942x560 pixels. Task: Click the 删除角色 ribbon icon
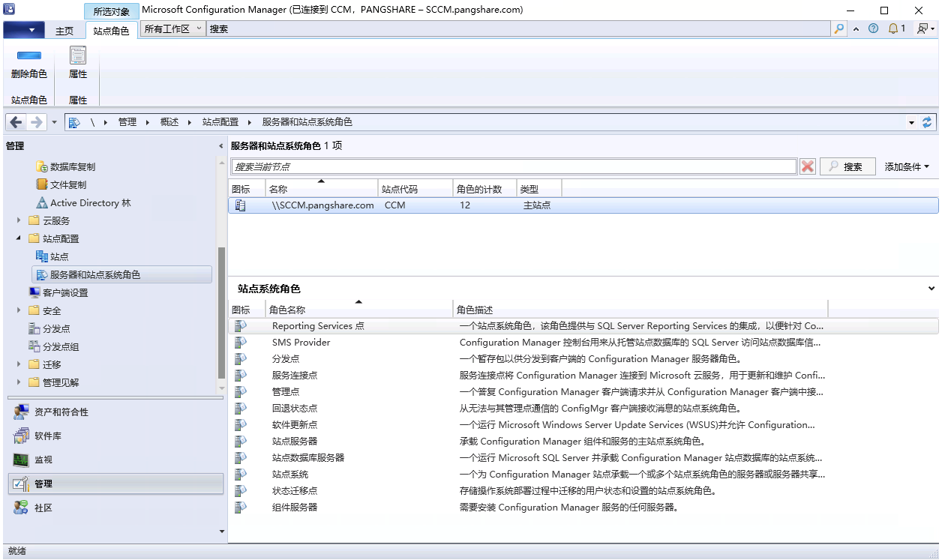pyautogui.click(x=28, y=55)
